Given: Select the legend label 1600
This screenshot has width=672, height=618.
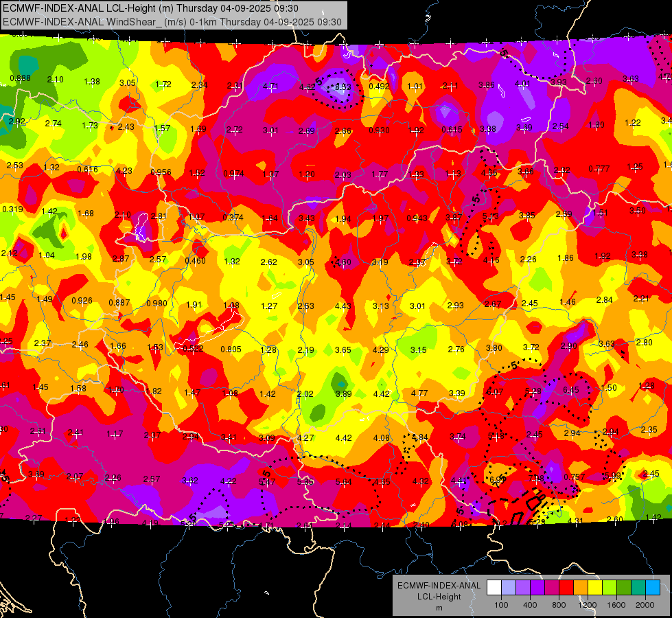Looking at the screenshot, I should coord(616,605).
